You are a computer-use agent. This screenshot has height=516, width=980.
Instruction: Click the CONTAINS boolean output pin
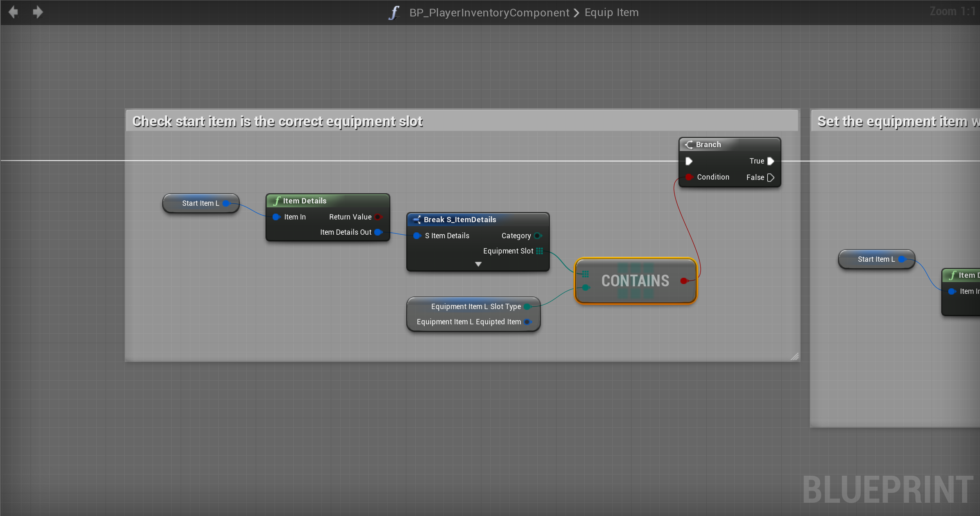(684, 280)
